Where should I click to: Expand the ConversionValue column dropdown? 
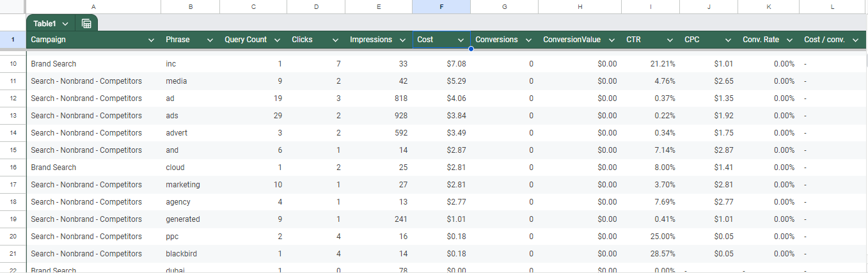(611, 40)
